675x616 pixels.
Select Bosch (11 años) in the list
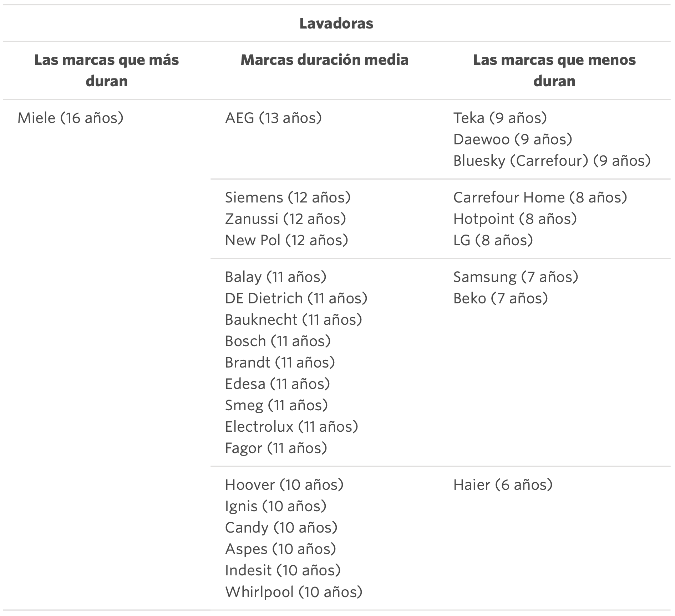[x=278, y=341]
